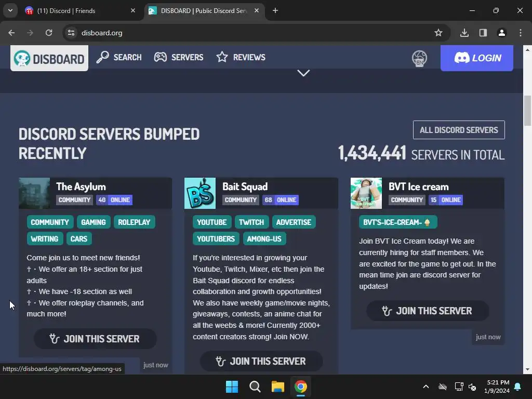Join The Asylum server
The height and width of the screenshot is (399, 532).
(x=95, y=339)
